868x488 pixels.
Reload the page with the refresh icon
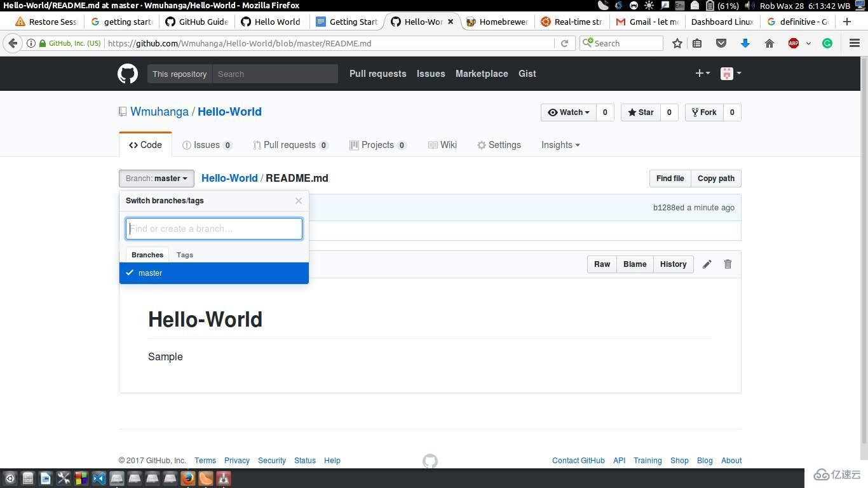pyautogui.click(x=564, y=43)
